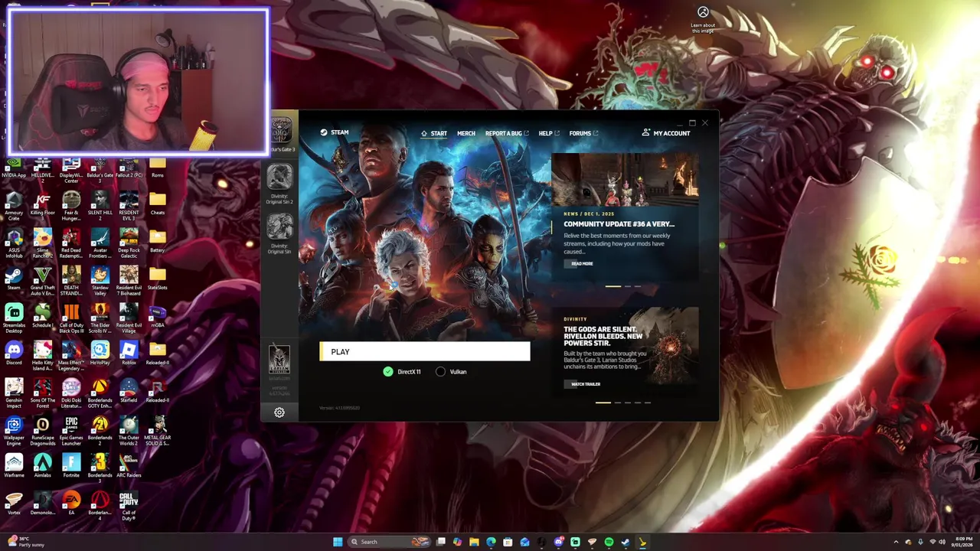Open the Community Update news thumbnail image
Viewport: 980px width, 551px height.
[625, 181]
